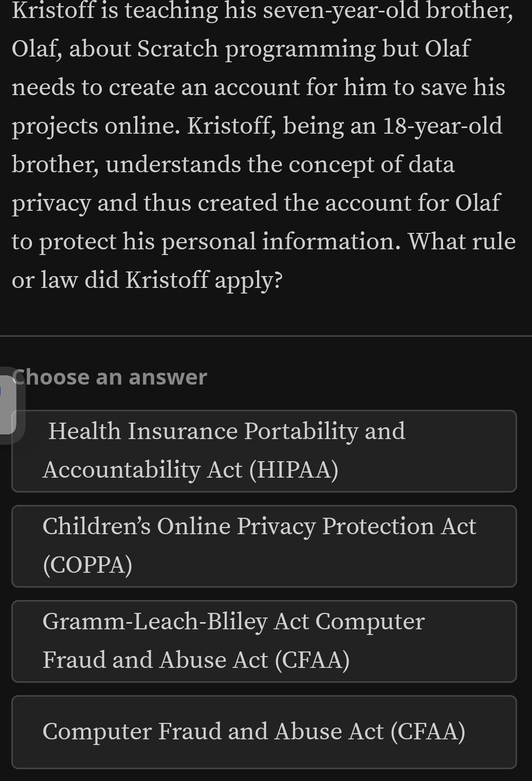Click 'Health Insurance Portability and' text line

click(x=227, y=431)
